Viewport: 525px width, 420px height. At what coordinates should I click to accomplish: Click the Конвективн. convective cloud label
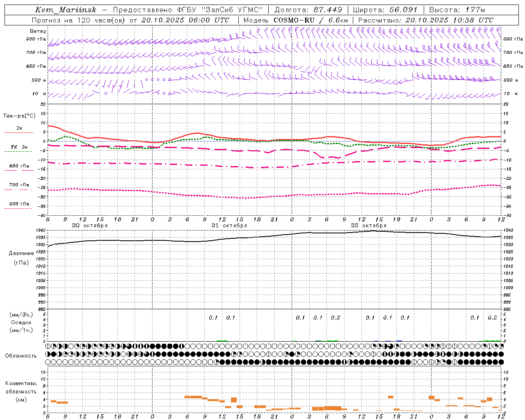tap(21, 383)
